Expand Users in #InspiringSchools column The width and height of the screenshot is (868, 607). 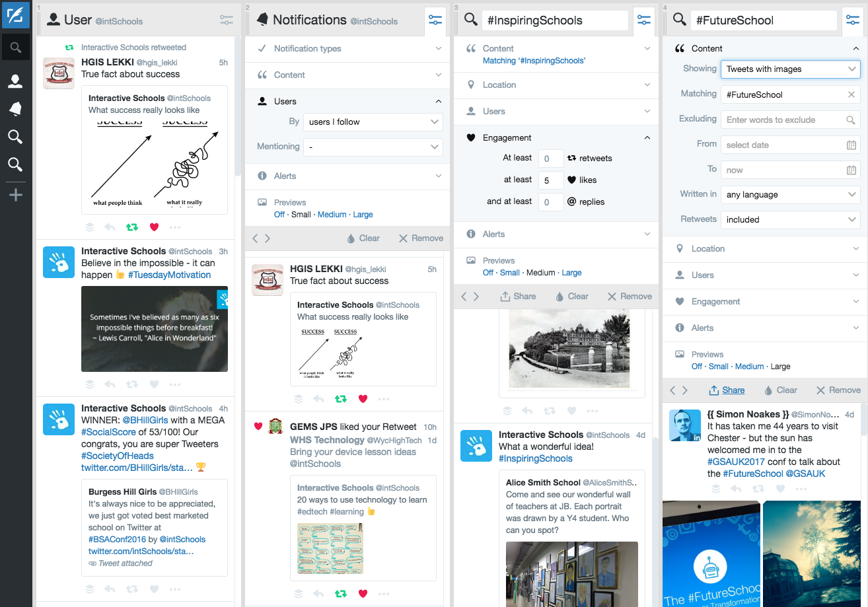[557, 112]
